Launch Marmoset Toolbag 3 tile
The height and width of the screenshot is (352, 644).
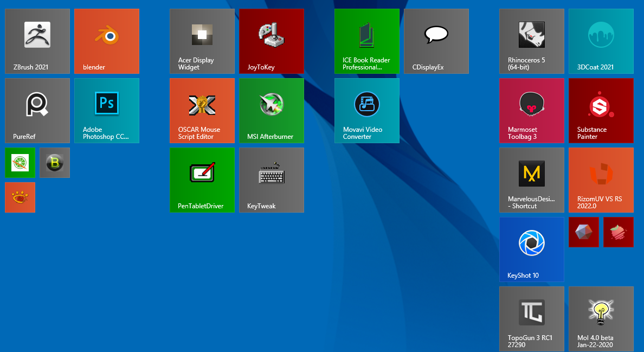531,111
